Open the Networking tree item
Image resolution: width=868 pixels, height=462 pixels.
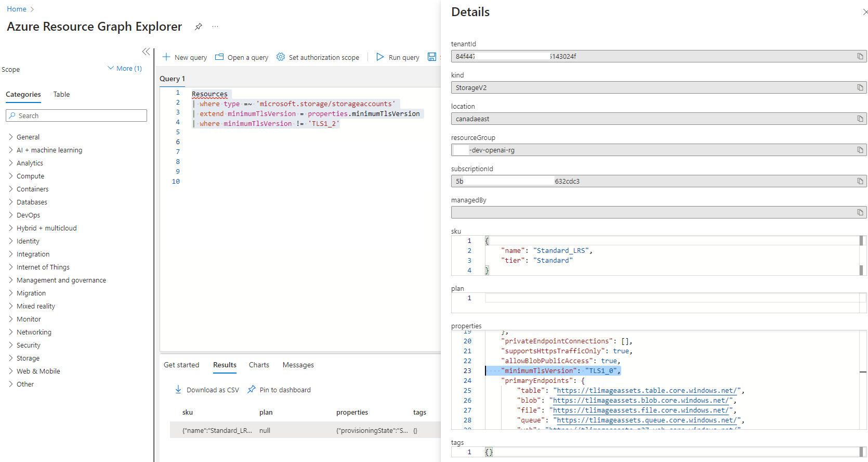tap(34, 332)
